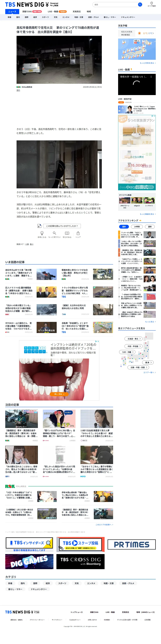
Task: Click the sun weather icon for Tokyo
Action: pyautogui.click(x=139, y=33)
